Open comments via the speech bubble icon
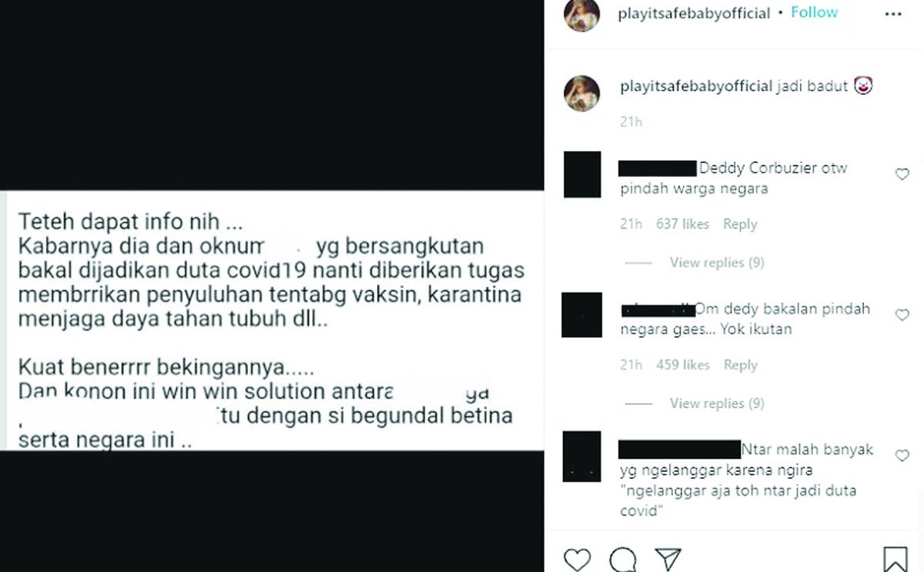Image resolution: width=924 pixels, height=572 pixels. (623, 559)
